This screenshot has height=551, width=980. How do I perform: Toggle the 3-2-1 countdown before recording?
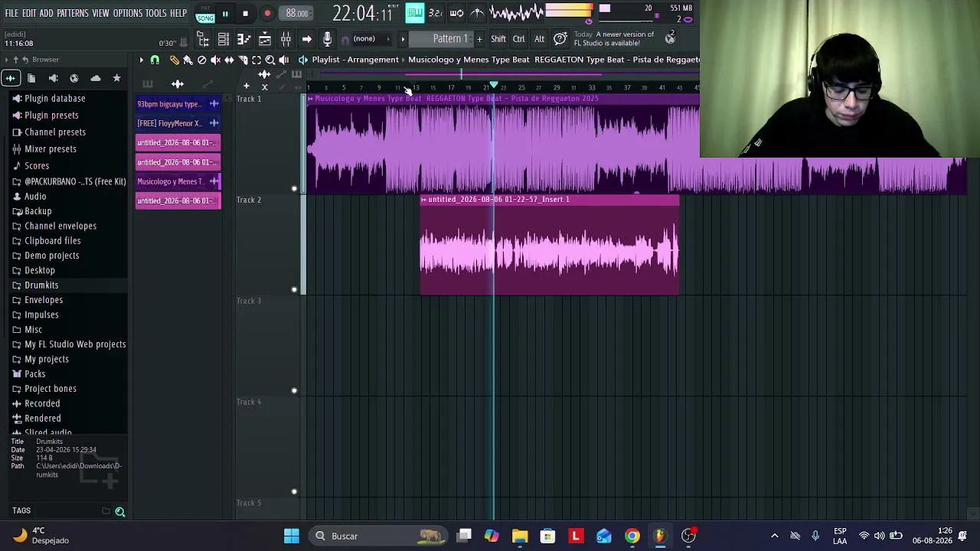click(435, 12)
